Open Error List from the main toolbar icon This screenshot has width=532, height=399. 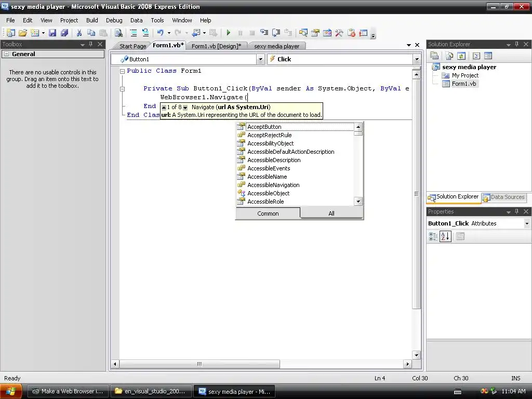pyautogui.click(x=351, y=33)
